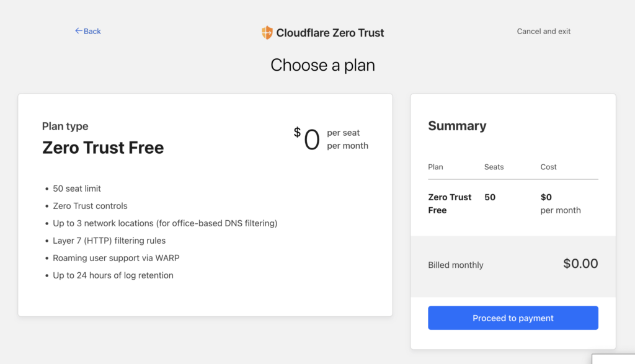Click the Up to 3 network locations bullet
This screenshot has height=364, width=635.
coord(165,223)
